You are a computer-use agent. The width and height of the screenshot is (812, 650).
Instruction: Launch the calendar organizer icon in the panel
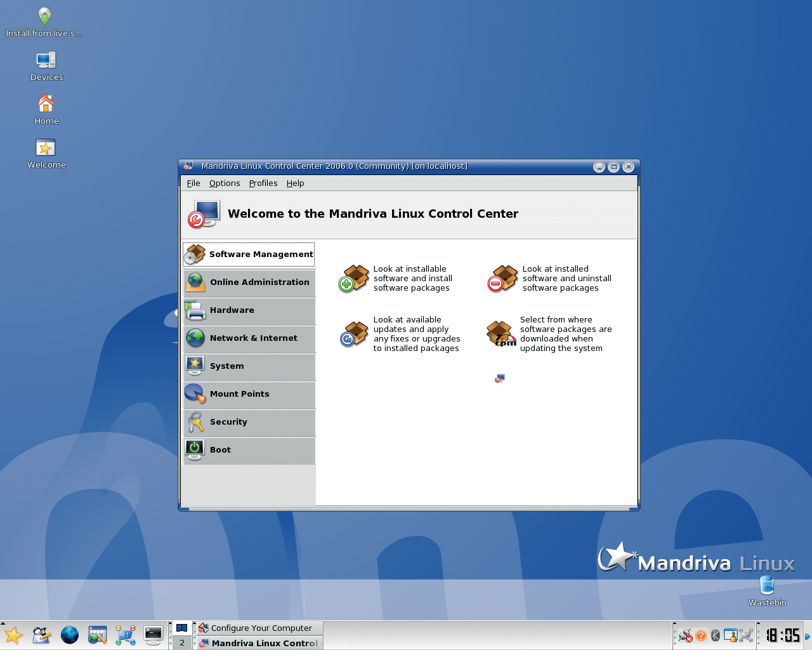(98, 635)
